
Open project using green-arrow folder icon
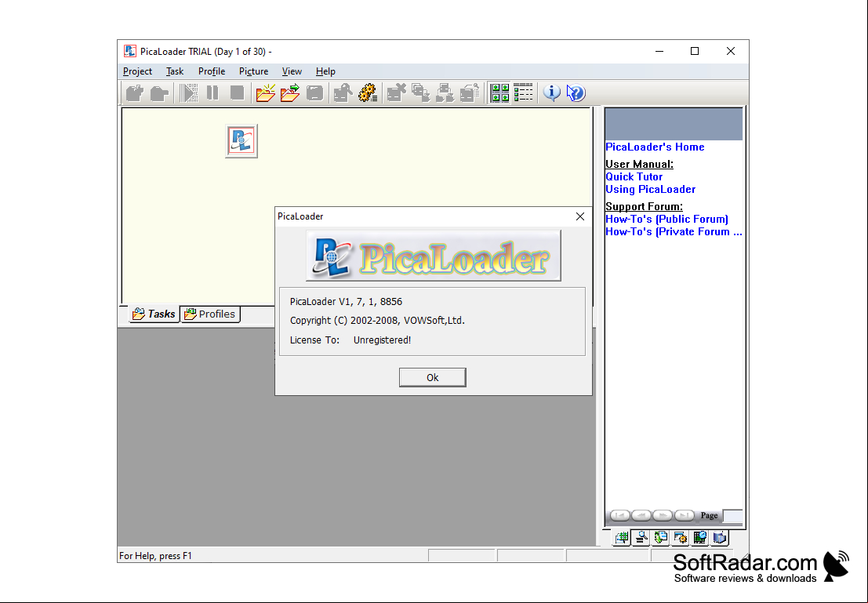click(290, 93)
